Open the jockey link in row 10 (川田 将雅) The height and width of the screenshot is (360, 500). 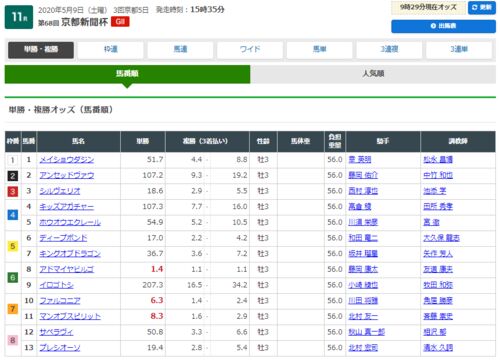point(363,301)
